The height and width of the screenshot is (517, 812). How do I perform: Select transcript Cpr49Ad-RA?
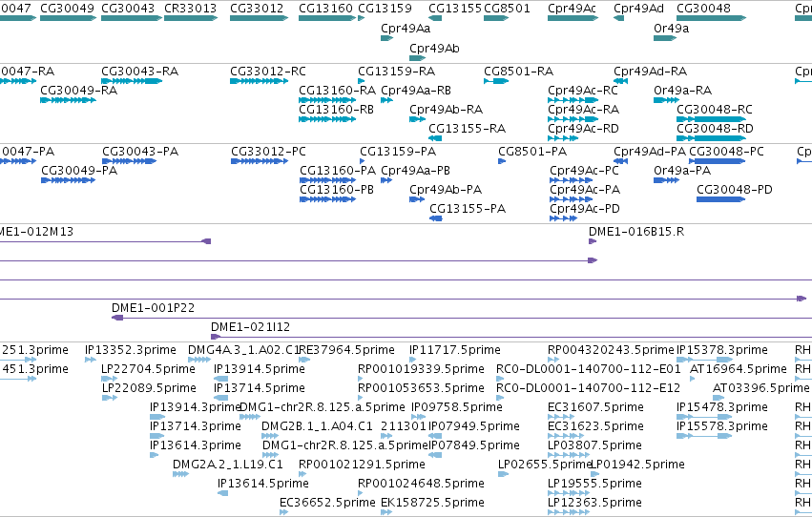click(621, 81)
